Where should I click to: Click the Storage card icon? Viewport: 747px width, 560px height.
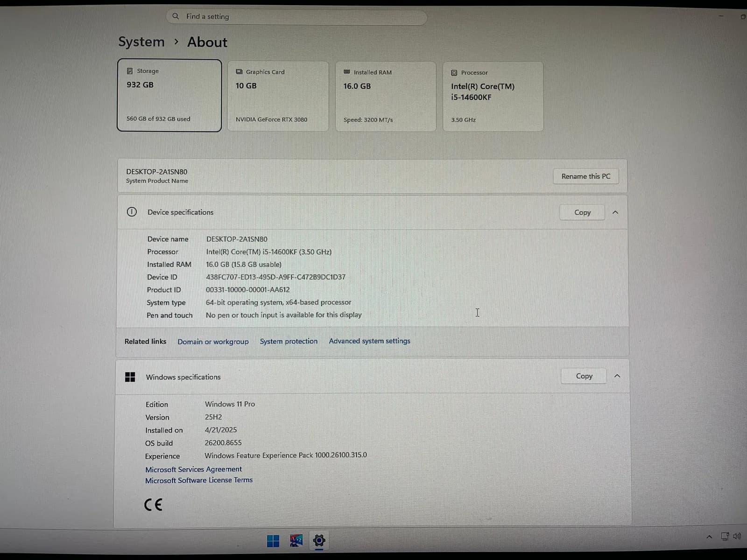click(x=130, y=71)
